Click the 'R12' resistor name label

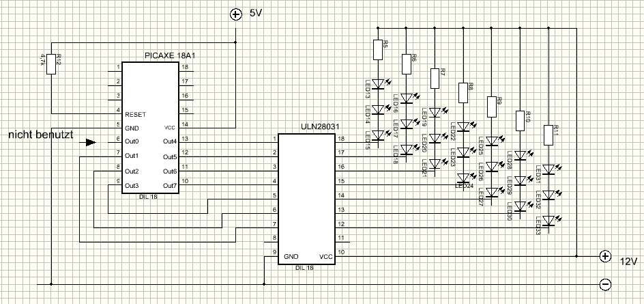tap(59, 59)
